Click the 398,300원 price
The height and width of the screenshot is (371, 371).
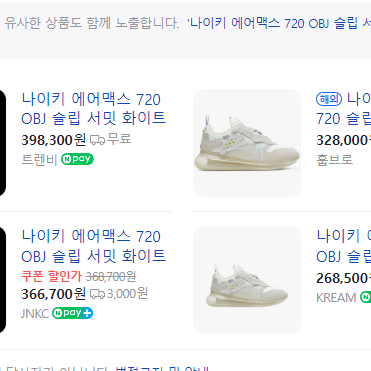[x=54, y=140]
